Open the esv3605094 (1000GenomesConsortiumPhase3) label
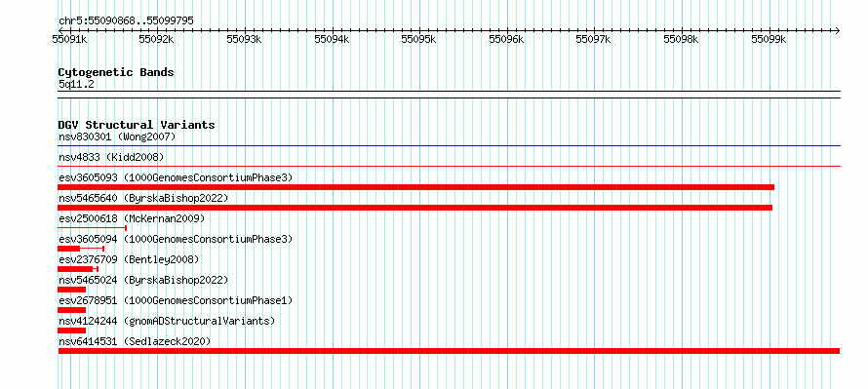 pos(176,239)
